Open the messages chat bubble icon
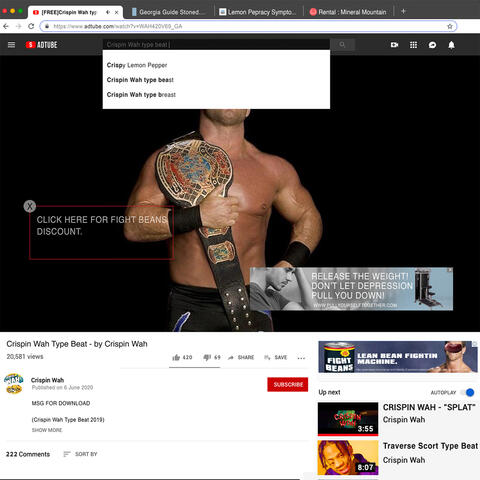Screen dimensions: 480x480 pyautogui.click(x=432, y=45)
